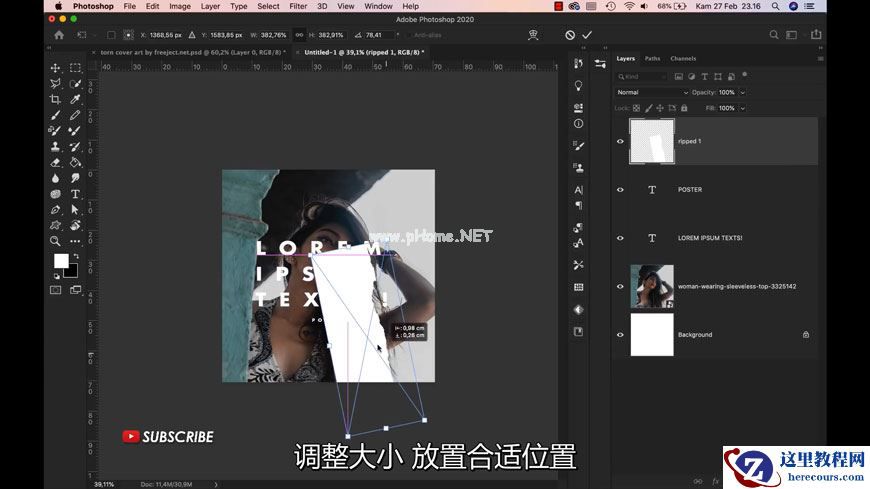Toggle reference point checkbox in options bar

111,35
